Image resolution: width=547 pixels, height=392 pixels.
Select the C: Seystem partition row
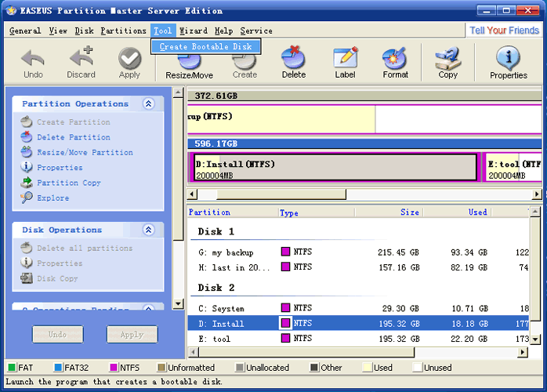click(x=358, y=308)
